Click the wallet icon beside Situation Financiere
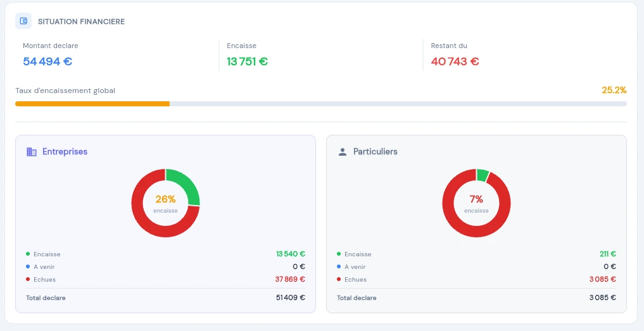 tap(23, 21)
